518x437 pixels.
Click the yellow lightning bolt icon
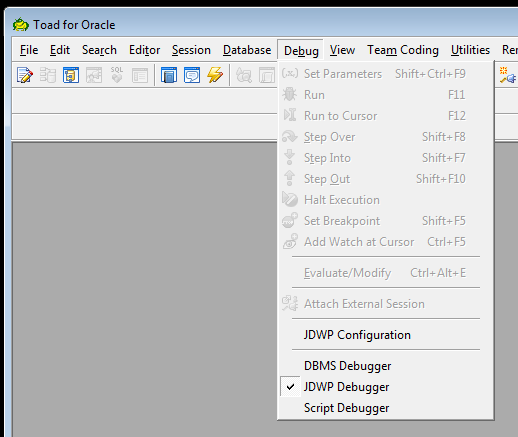point(215,75)
